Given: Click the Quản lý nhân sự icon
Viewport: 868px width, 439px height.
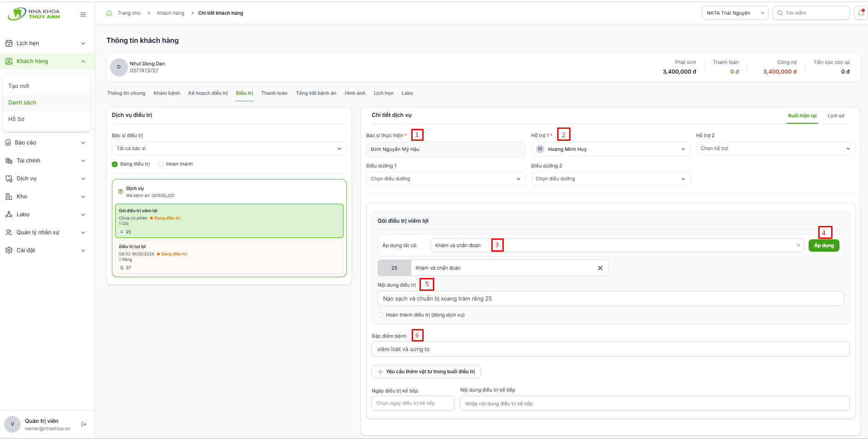Looking at the screenshot, I should click(x=9, y=232).
